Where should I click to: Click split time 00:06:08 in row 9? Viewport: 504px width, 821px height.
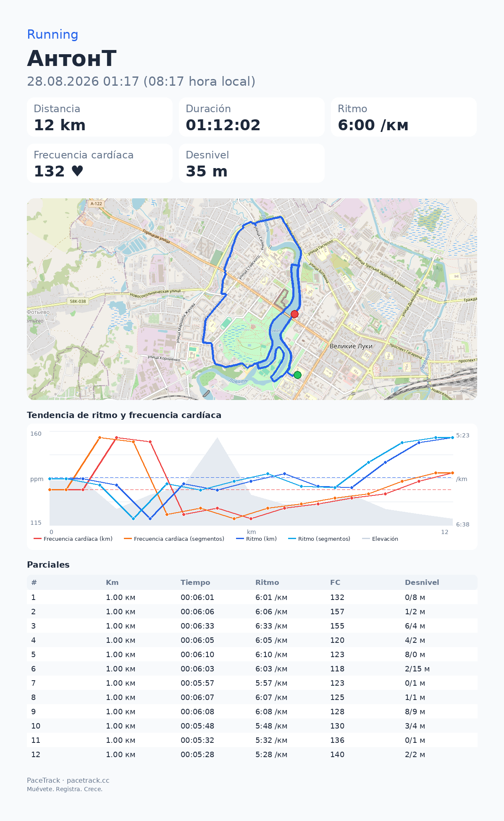click(197, 712)
